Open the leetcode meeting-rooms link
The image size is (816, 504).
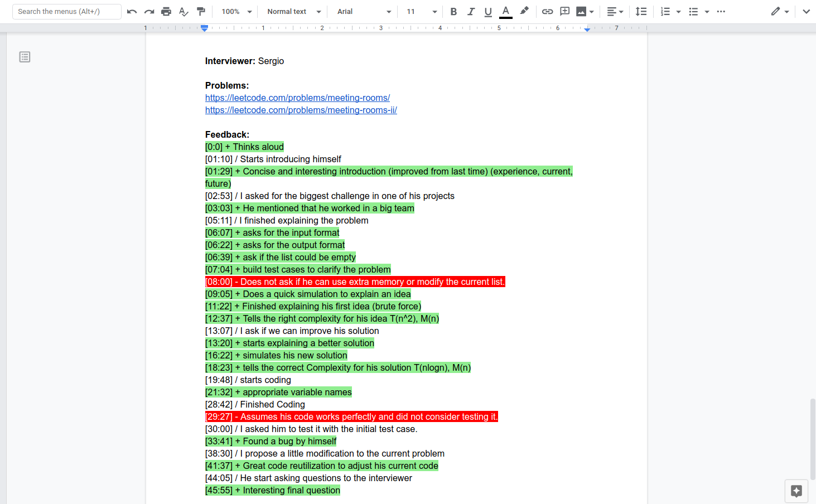(x=297, y=98)
